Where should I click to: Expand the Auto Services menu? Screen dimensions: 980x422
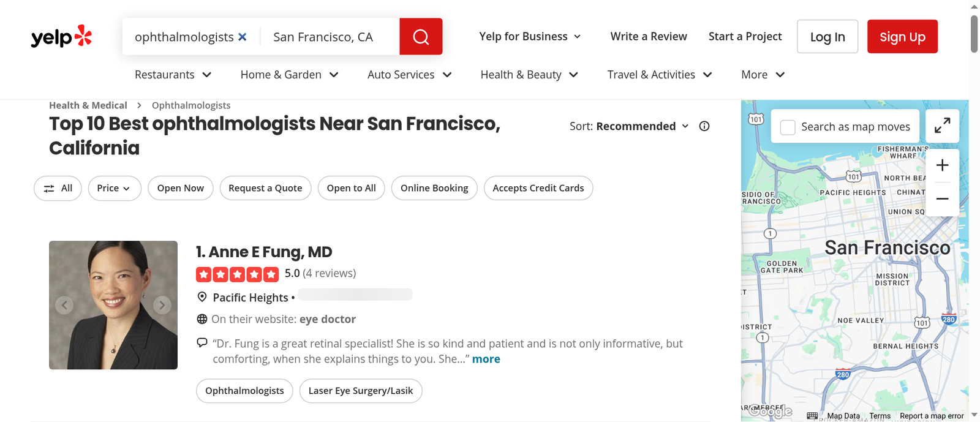click(x=410, y=75)
